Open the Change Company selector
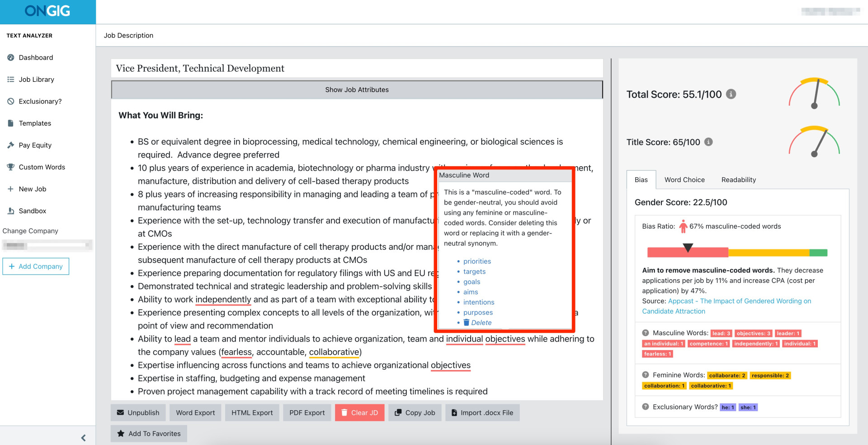The image size is (868, 445). [47, 245]
